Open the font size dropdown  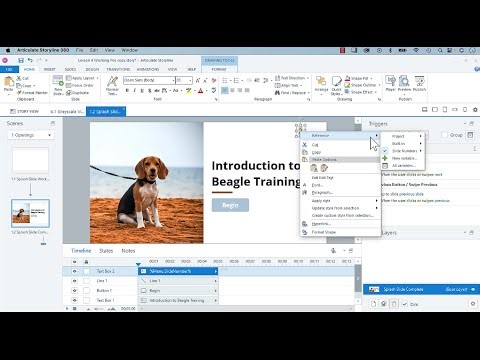(190, 80)
